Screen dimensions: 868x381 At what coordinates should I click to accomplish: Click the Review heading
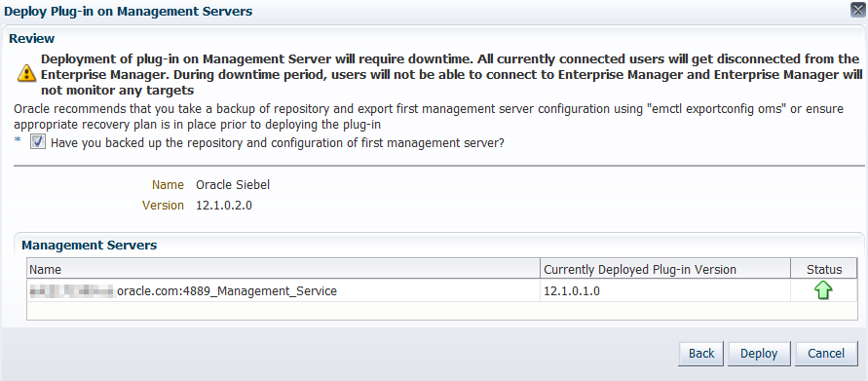32,38
